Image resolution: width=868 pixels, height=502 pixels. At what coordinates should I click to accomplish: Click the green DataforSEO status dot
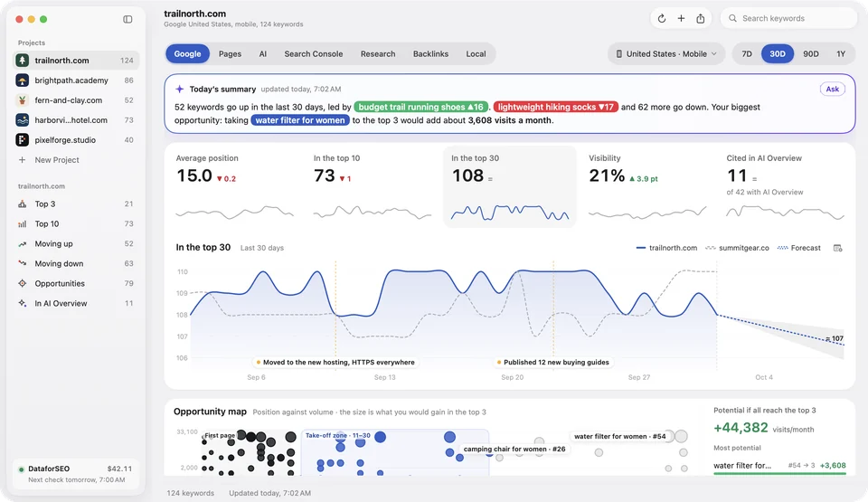(21, 469)
